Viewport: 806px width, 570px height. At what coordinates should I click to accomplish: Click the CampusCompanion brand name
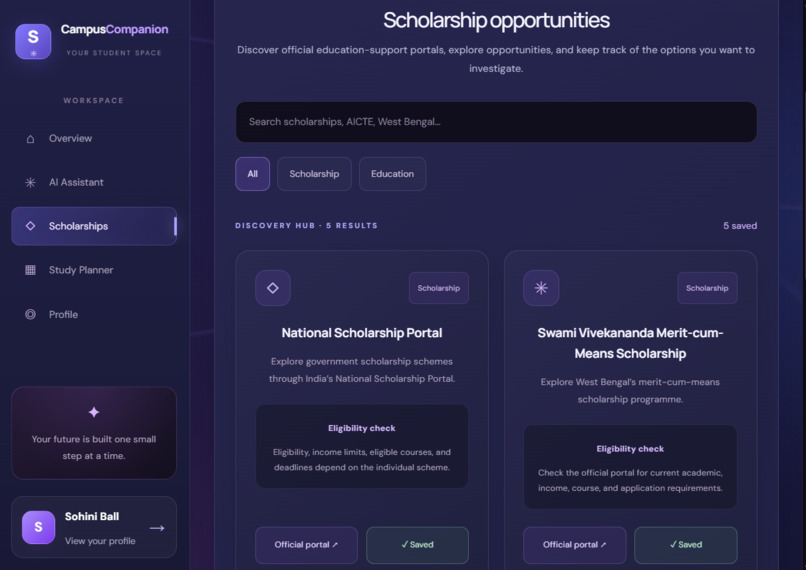114,29
